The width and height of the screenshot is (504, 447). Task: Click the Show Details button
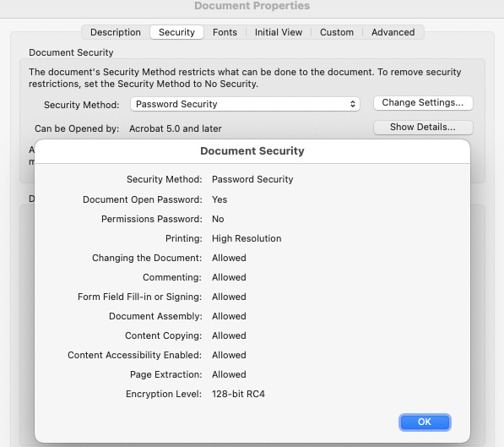423,127
